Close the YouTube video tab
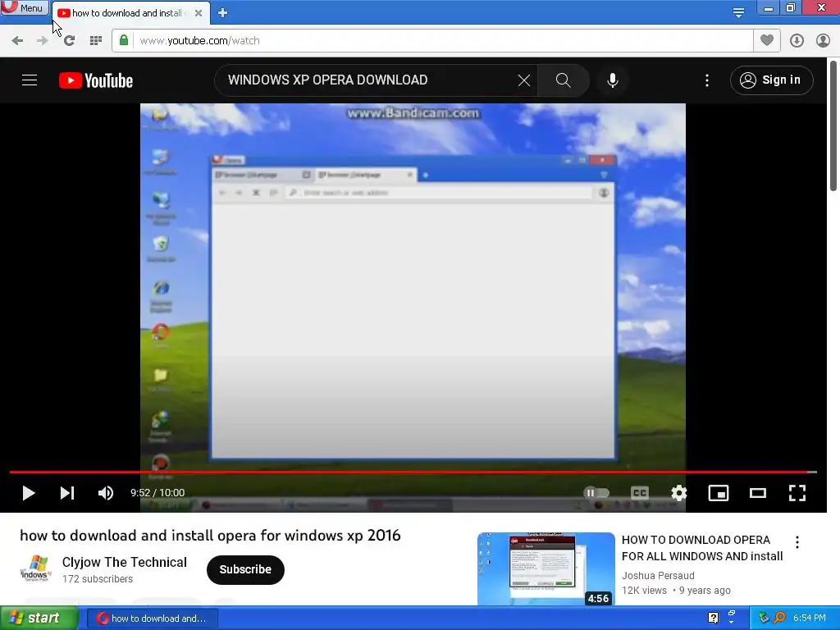840x630 pixels. [199, 13]
